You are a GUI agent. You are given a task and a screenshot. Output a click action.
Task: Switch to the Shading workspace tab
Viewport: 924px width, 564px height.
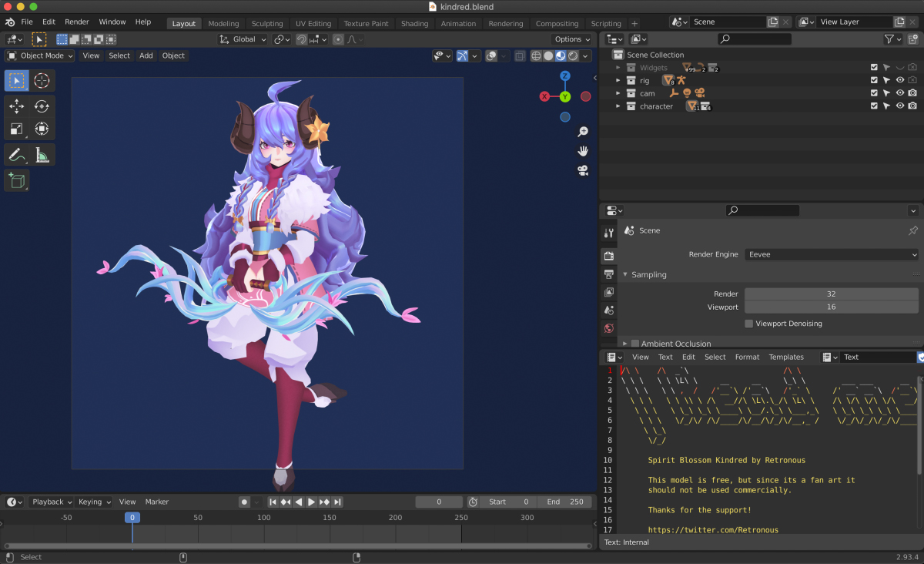click(x=414, y=23)
